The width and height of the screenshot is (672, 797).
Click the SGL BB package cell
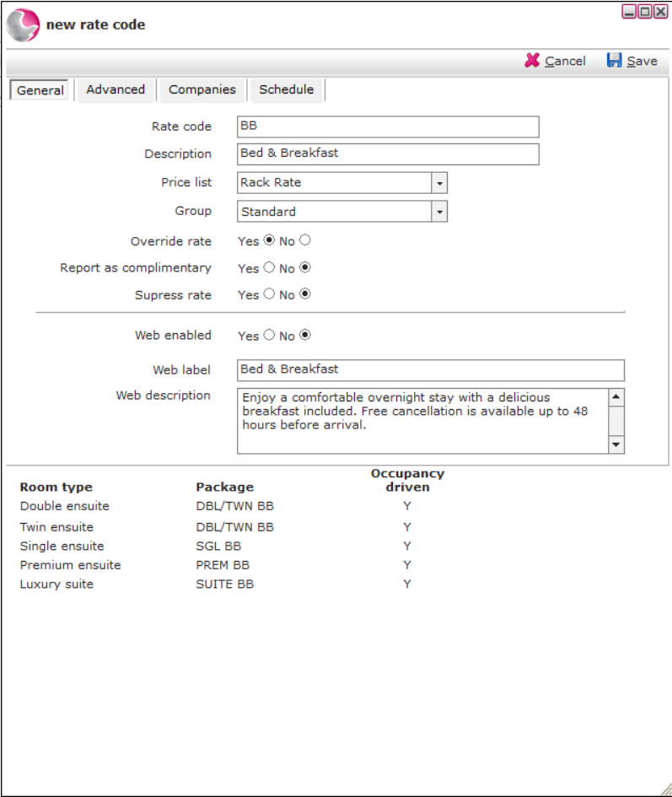tap(218, 547)
